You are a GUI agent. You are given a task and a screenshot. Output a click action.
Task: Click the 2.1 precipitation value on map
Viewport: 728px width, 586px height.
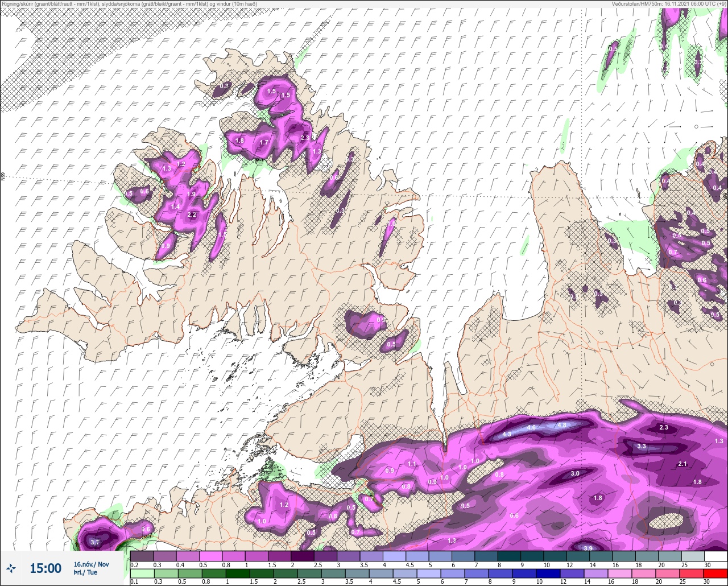[x=683, y=464]
